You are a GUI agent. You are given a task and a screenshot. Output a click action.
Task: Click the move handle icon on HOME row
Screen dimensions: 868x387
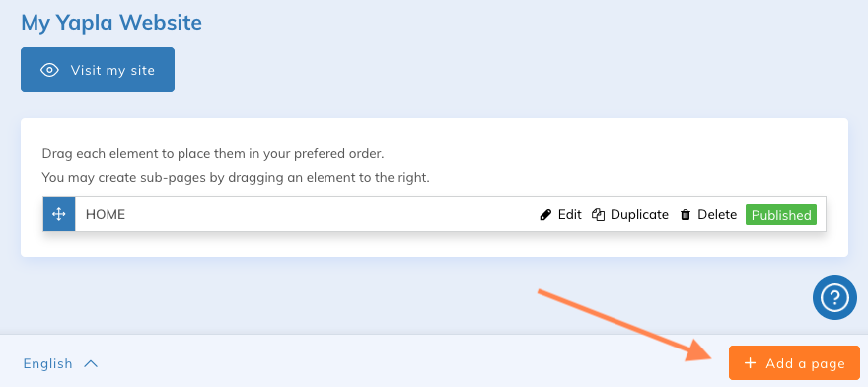(x=59, y=214)
